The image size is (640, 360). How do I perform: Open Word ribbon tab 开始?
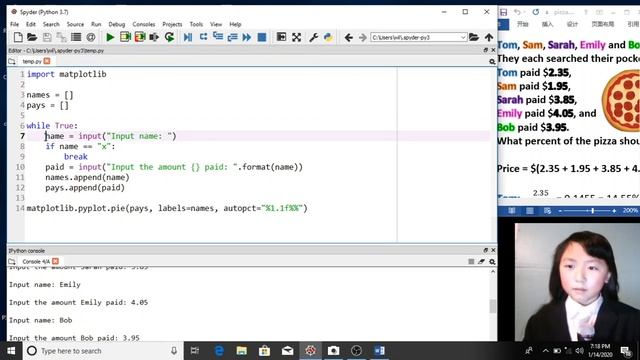pos(523,24)
